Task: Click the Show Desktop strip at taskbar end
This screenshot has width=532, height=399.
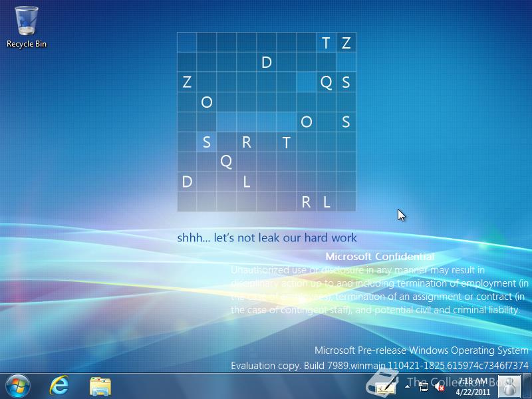Action: pos(527,386)
